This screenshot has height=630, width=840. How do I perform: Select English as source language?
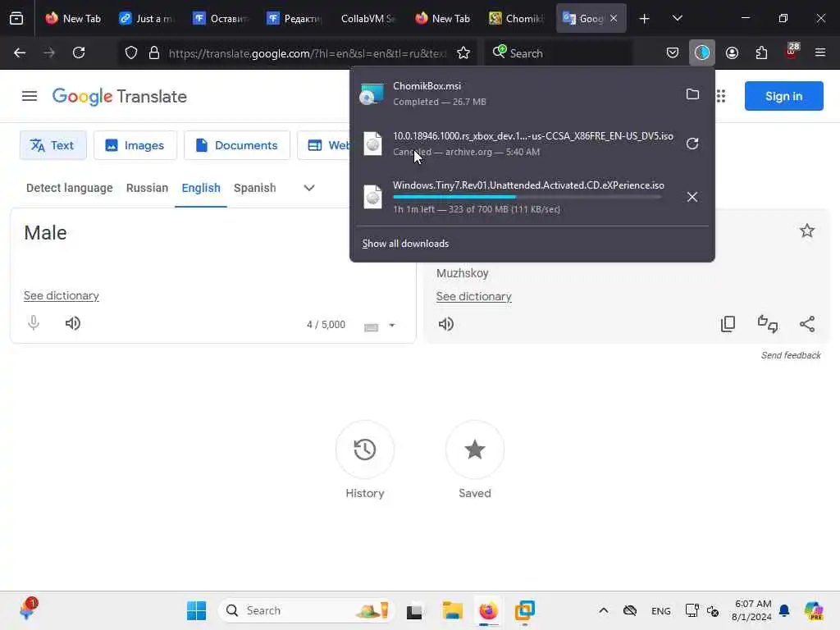click(x=201, y=188)
